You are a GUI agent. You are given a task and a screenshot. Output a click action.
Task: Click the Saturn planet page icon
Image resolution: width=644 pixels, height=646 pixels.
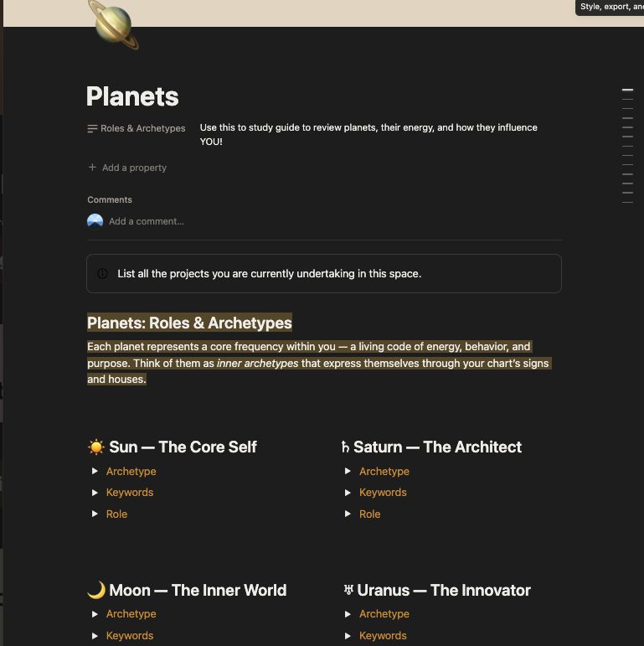(115, 23)
